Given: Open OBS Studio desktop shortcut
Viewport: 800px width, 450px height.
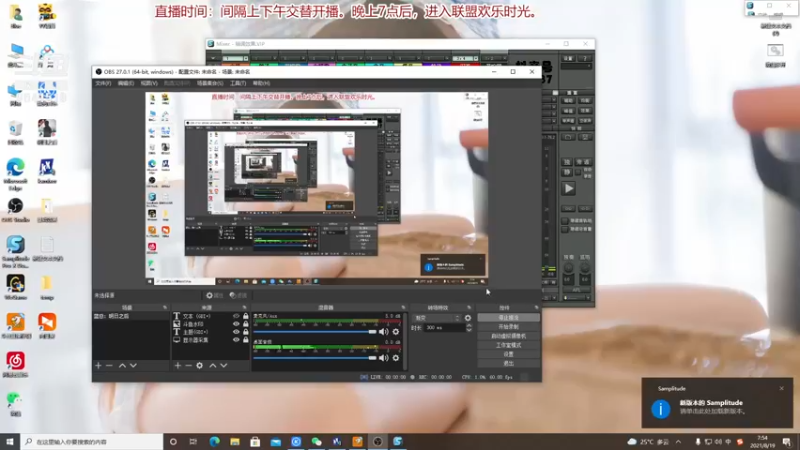Looking at the screenshot, I should [15, 210].
